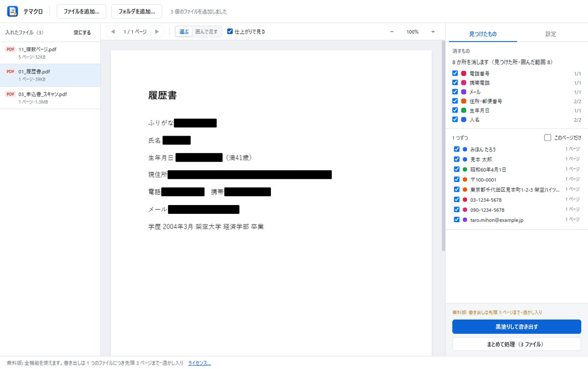This screenshot has height=369, width=588.
Task: Empty the file list with 空にする
Action: coord(82,33)
